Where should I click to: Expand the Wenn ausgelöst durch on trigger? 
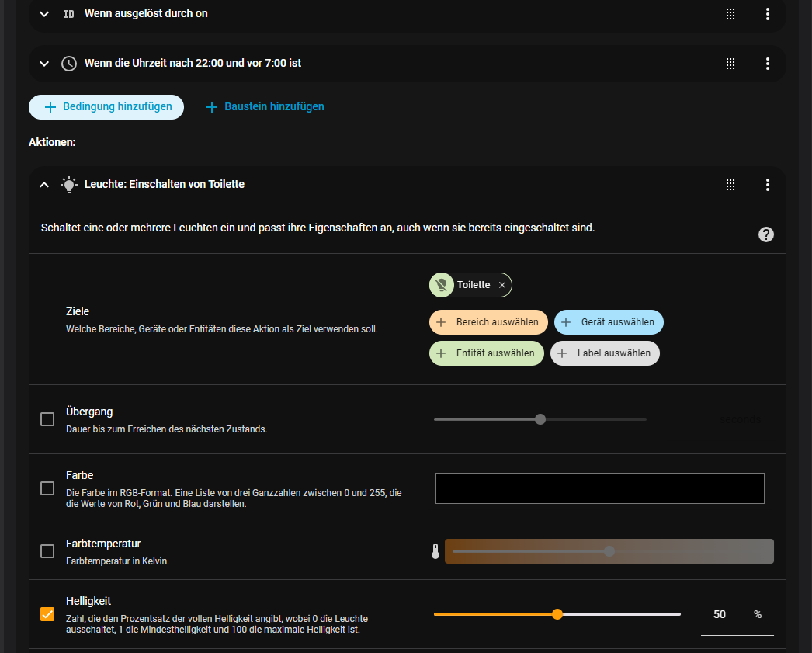(43, 13)
